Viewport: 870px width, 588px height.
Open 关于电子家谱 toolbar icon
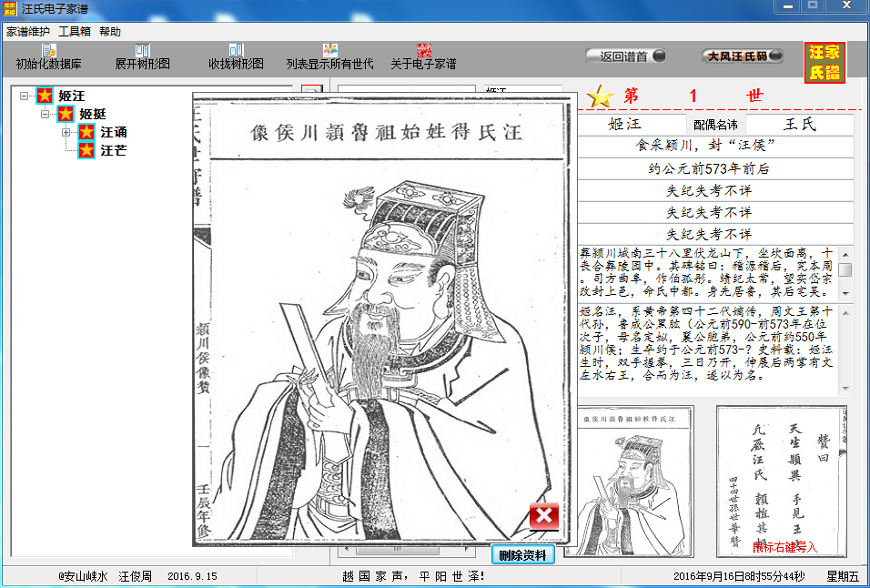[423, 51]
